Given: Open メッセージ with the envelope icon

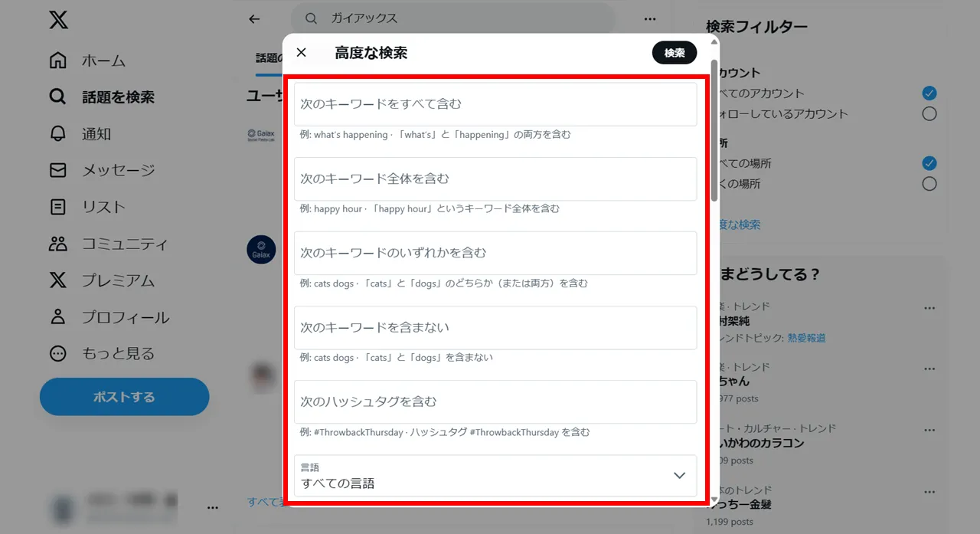Looking at the screenshot, I should pos(57,169).
